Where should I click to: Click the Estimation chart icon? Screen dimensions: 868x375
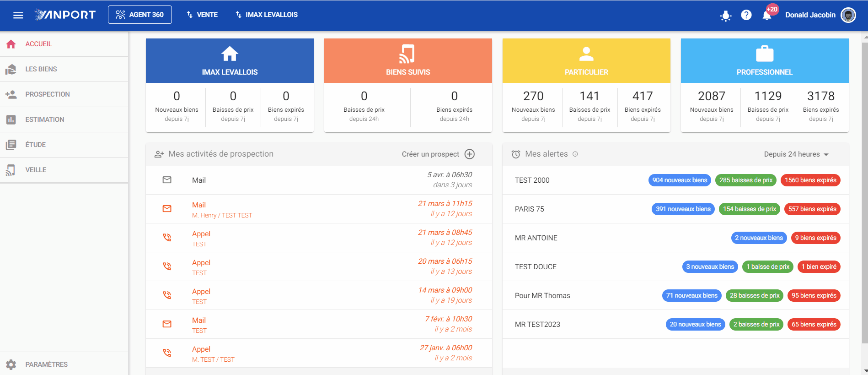(11, 120)
